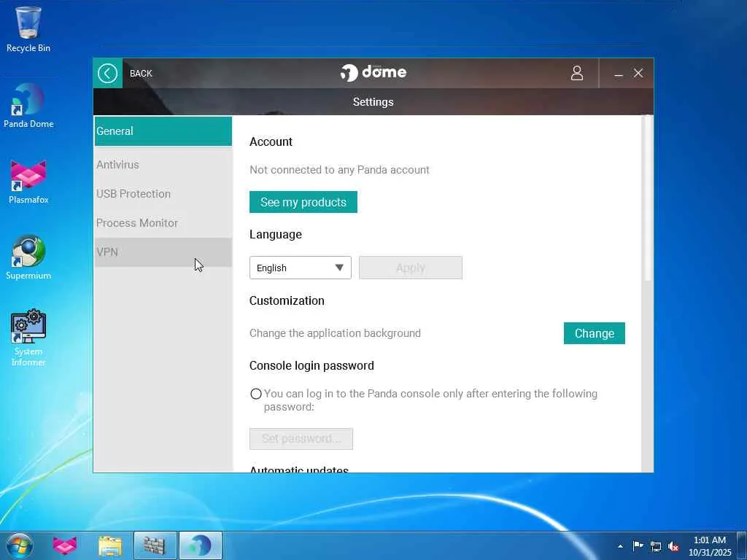Click the Account heading
The width and height of the screenshot is (747, 560).
(271, 142)
